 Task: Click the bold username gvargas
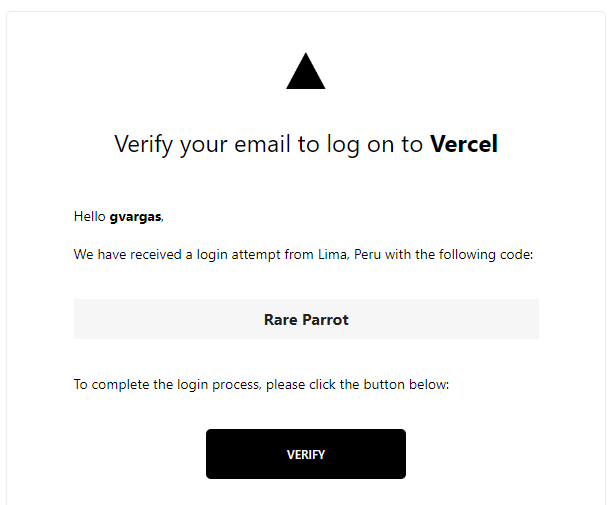135,217
